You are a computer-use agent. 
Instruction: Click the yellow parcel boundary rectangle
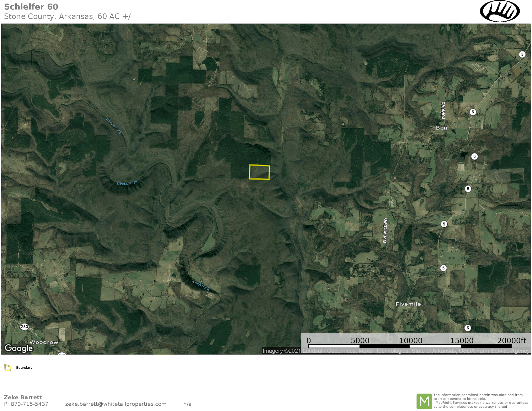pyautogui.click(x=259, y=172)
